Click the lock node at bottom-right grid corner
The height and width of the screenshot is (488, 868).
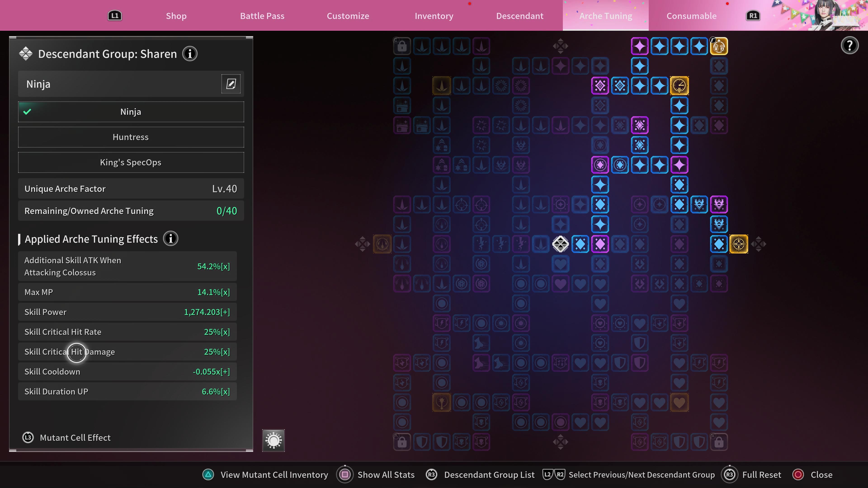coord(719,442)
